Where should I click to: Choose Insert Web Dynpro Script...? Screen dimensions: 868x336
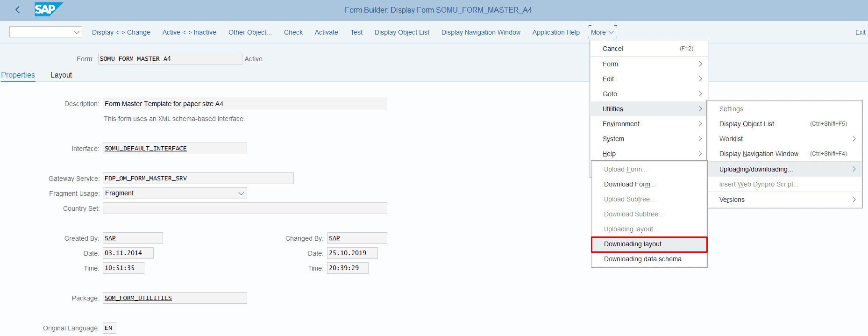click(x=784, y=184)
